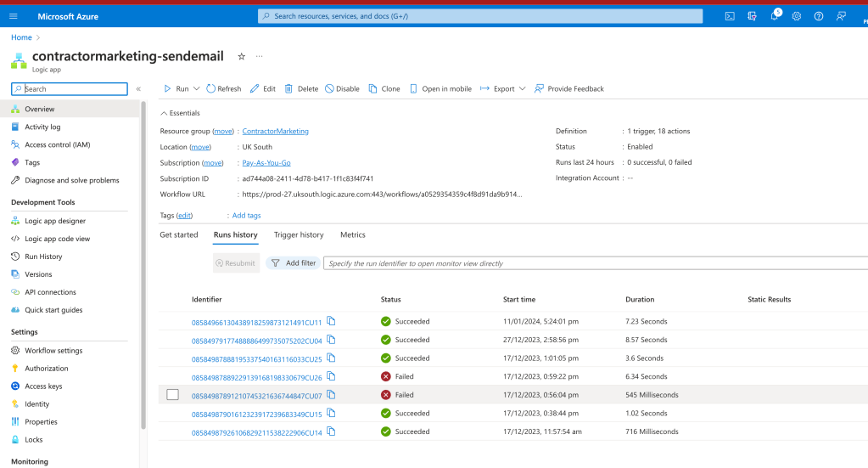Open the Azure portal hamburger menu
The height and width of the screenshot is (468, 868).
pyautogui.click(x=14, y=16)
